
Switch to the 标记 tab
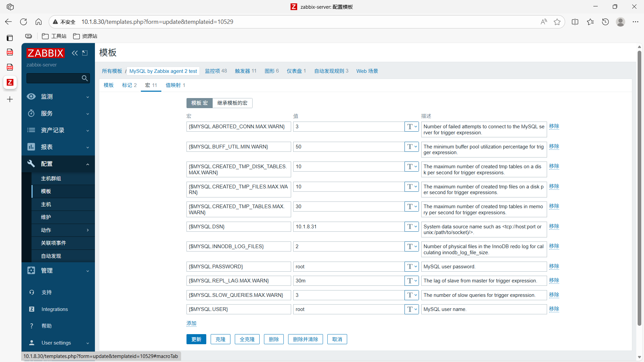pyautogui.click(x=129, y=85)
